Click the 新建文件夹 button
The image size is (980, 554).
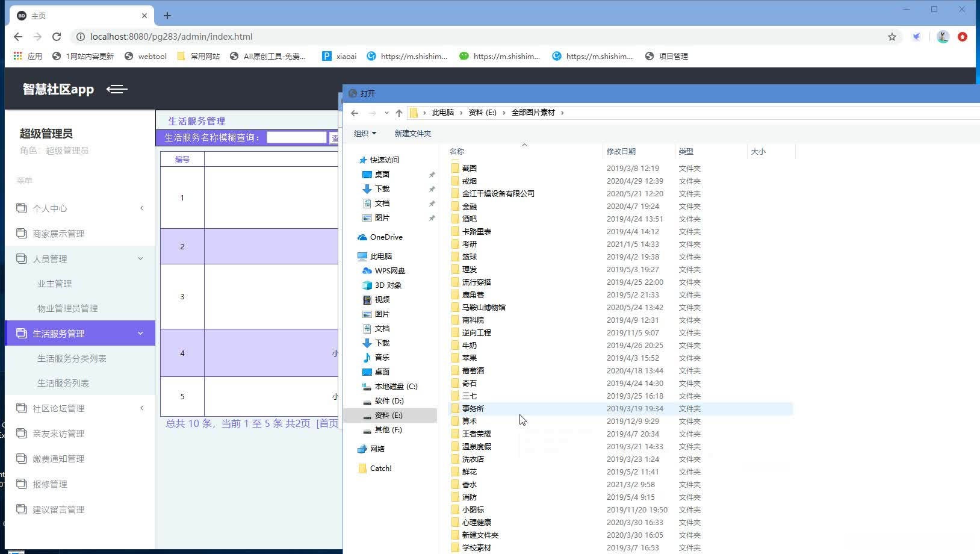point(412,133)
